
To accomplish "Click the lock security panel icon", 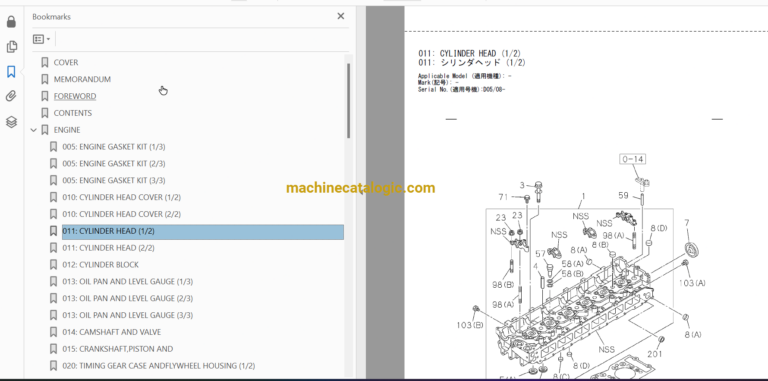I will (11, 22).
